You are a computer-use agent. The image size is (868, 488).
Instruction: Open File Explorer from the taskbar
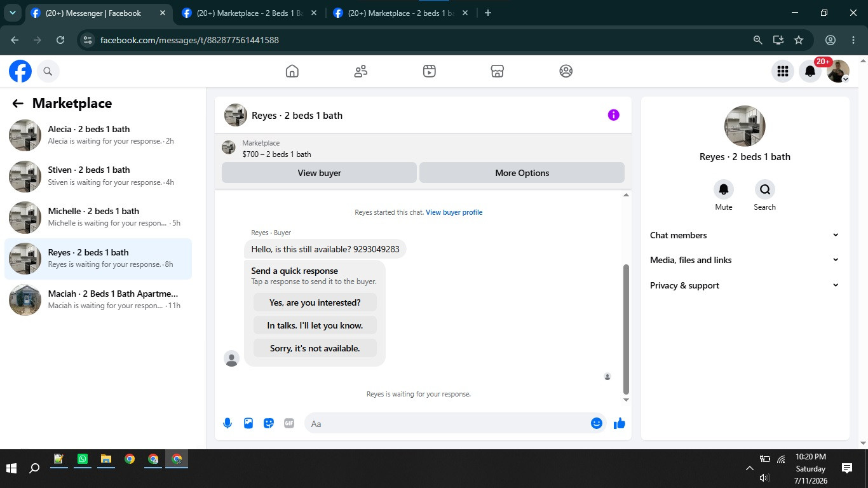(x=106, y=459)
